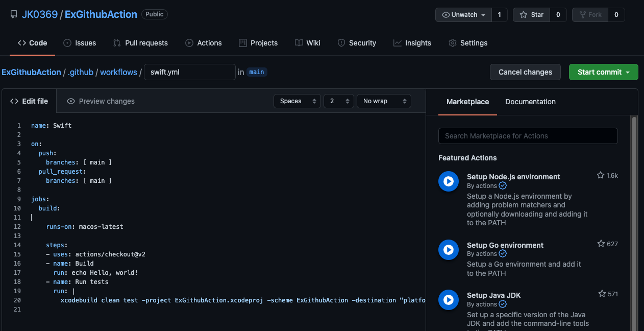
Task: Click the verified badge under Setup Node.js environment
Action: tap(503, 186)
